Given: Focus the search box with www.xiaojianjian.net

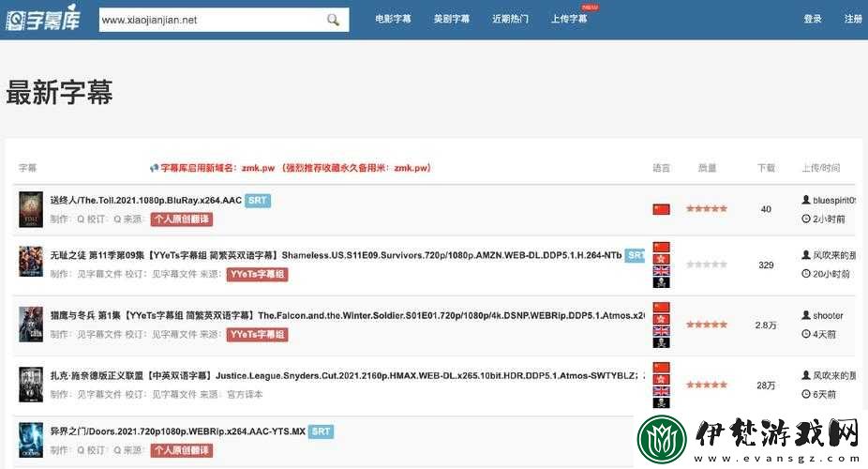Looking at the screenshot, I should tap(224, 20).
